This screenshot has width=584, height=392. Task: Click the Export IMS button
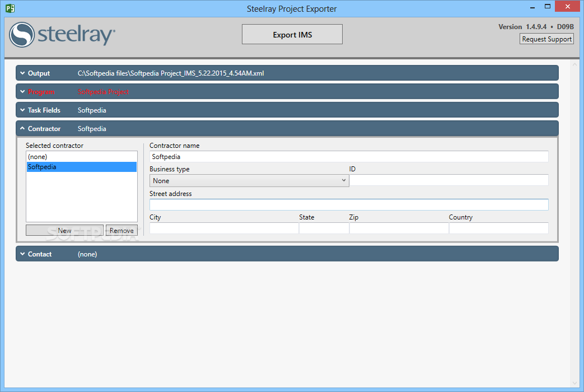coord(292,34)
